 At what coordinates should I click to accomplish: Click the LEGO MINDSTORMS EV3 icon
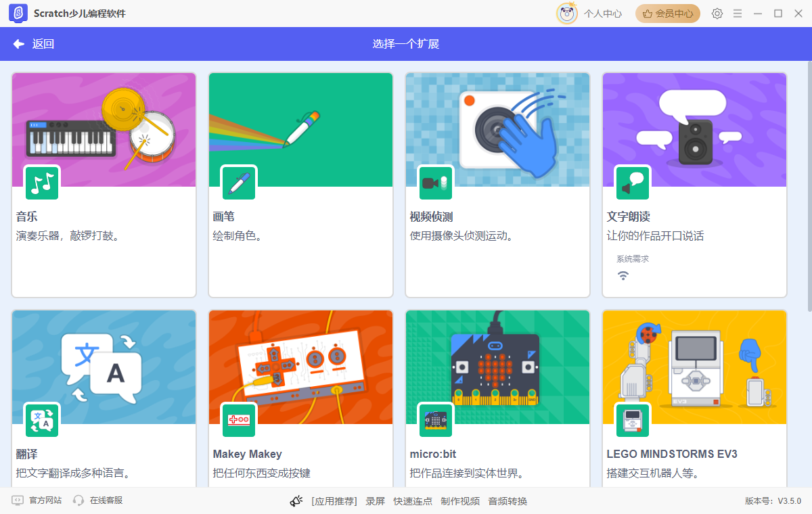pyautogui.click(x=633, y=420)
